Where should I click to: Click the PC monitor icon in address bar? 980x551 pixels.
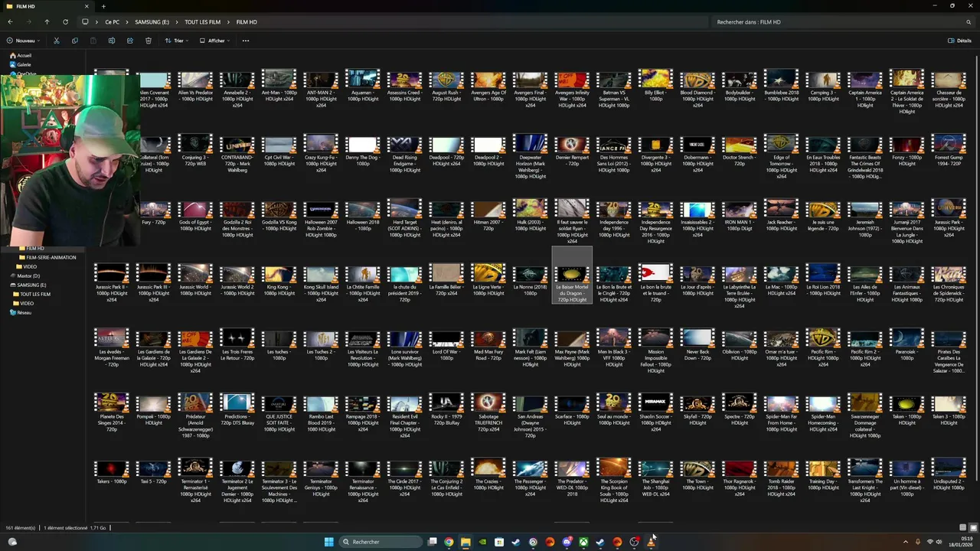tap(85, 21)
